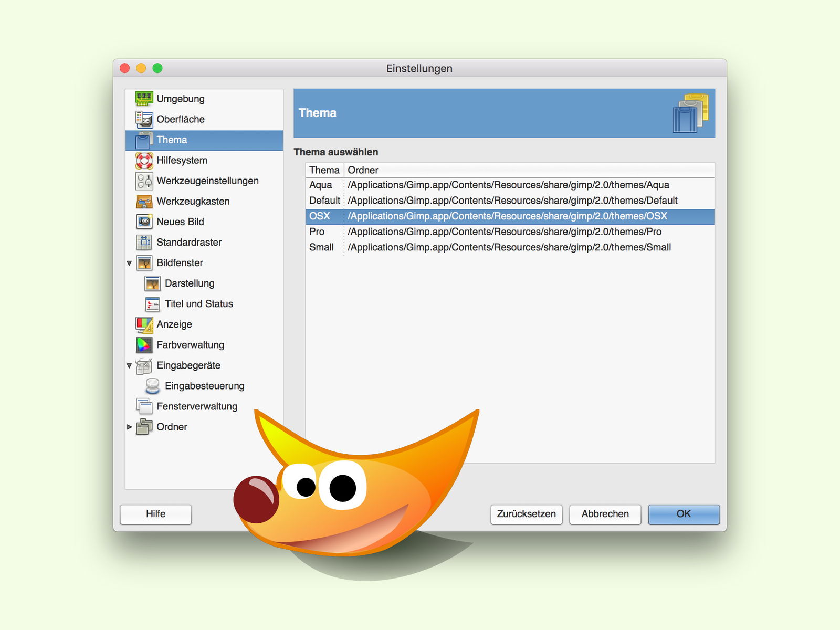Click the Umgebung sidebar icon
Screen dimensions: 840x630
tap(144, 99)
